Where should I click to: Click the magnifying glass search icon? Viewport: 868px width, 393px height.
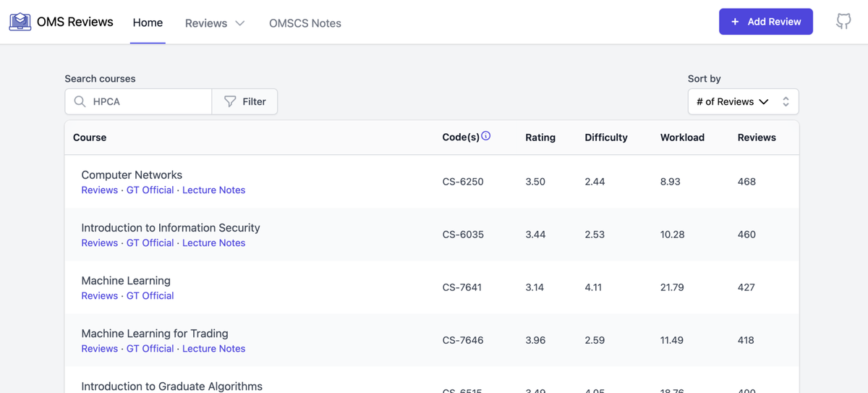click(80, 102)
